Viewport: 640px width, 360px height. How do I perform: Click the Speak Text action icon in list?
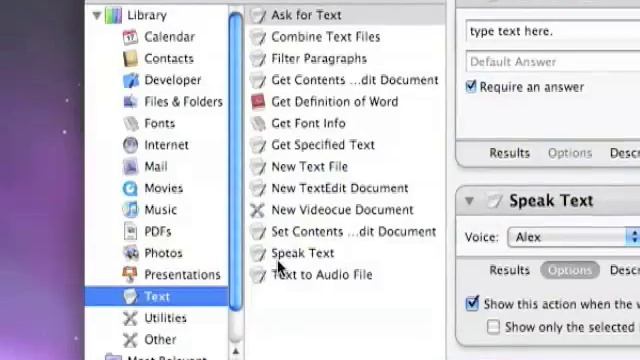258,253
